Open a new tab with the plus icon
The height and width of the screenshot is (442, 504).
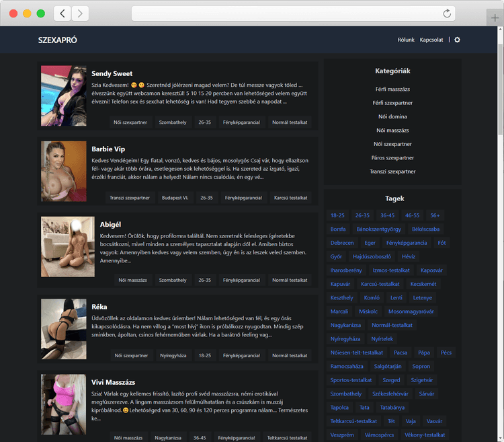click(495, 18)
